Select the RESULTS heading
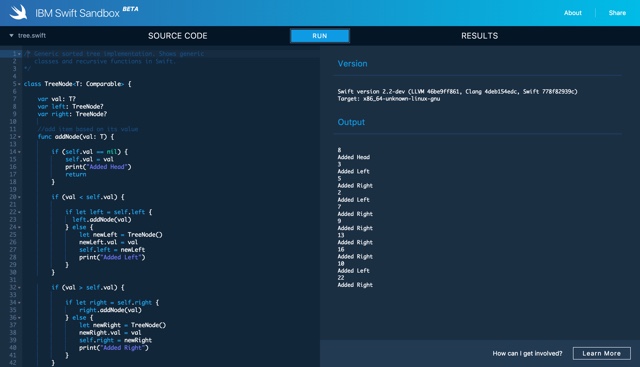 pyautogui.click(x=480, y=36)
